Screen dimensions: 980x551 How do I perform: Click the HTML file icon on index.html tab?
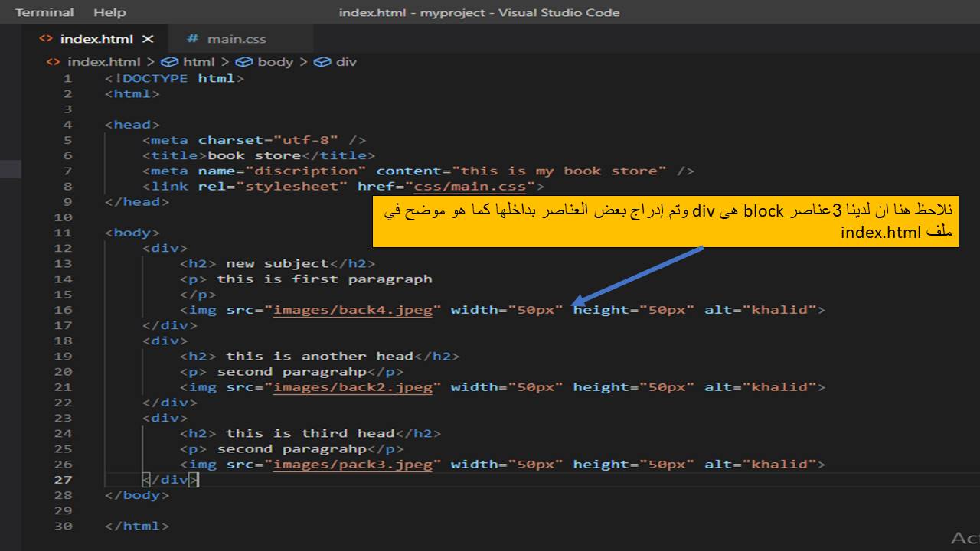click(x=46, y=38)
